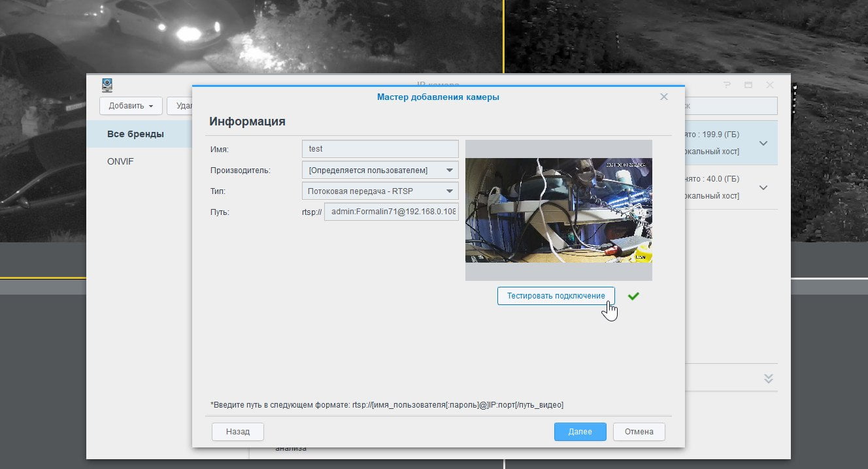Expand the 199.9 GB storage entry
868x469 pixels.
tap(763, 143)
